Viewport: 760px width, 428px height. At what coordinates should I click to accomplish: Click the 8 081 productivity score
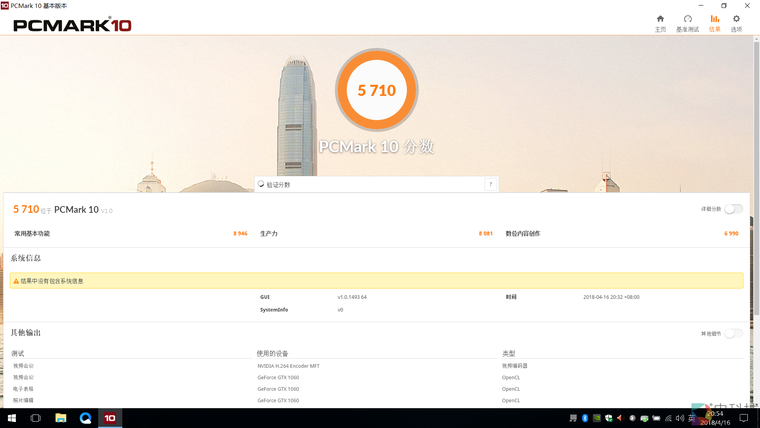click(x=486, y=234)
